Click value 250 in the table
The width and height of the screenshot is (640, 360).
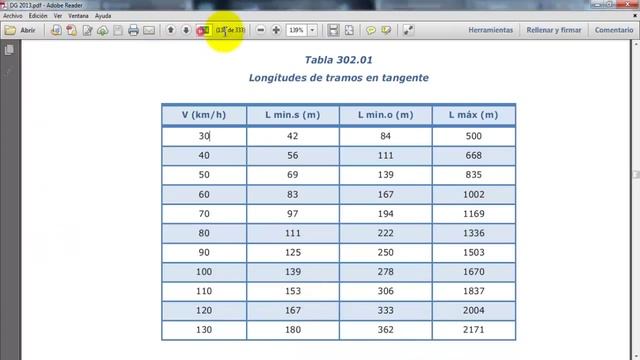(x=386, y=252)
